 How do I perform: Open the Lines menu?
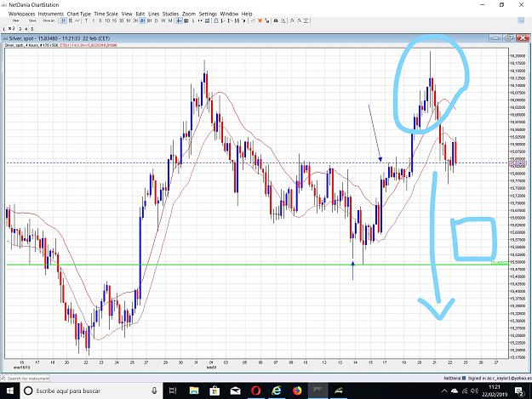click(154, 14)
